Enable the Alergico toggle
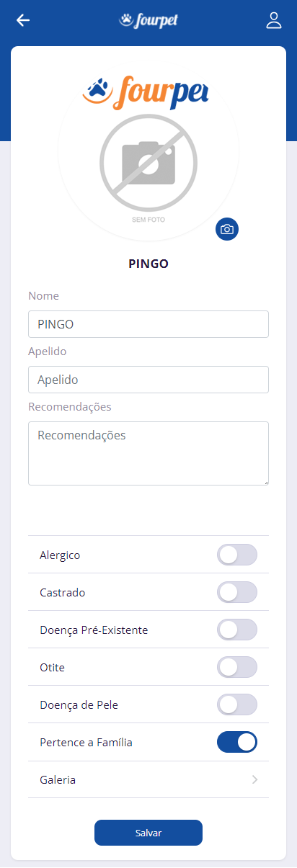This screenshot has height=868, width=297. point(237,555)
